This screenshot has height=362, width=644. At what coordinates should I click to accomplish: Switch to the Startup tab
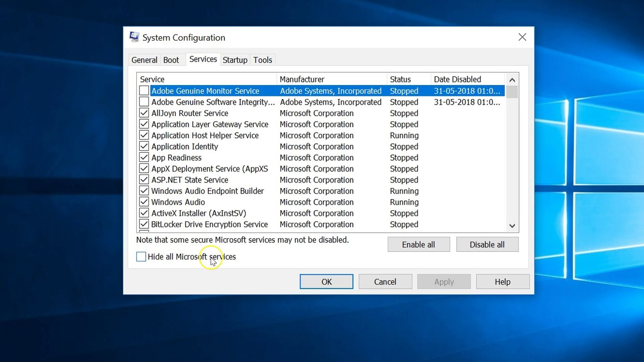(x=235, y=60)
